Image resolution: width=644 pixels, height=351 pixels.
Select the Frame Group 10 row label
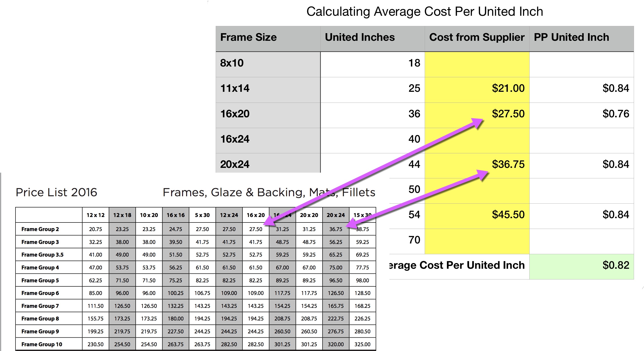click(x=42, y=344)
